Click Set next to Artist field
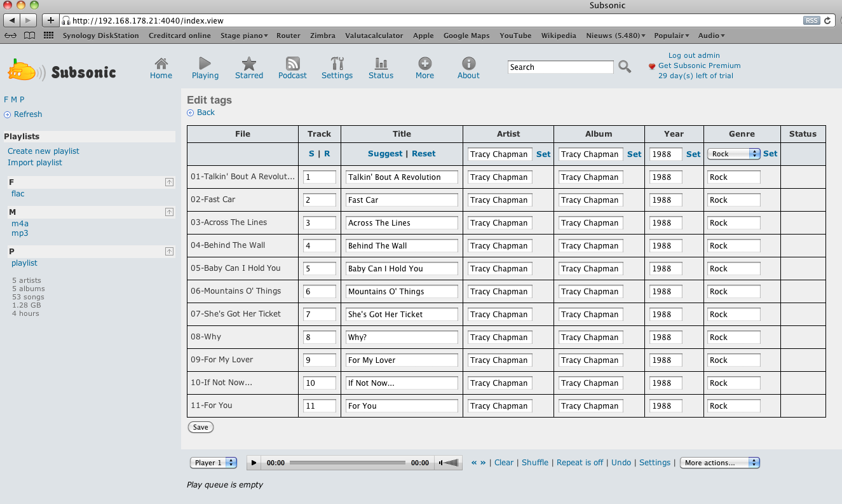 tap(543, 154)
